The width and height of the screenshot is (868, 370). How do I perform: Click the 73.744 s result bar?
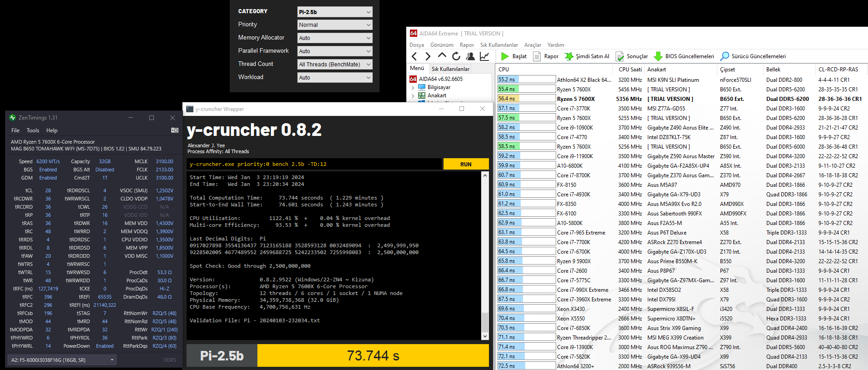click(x=373, y=355)
